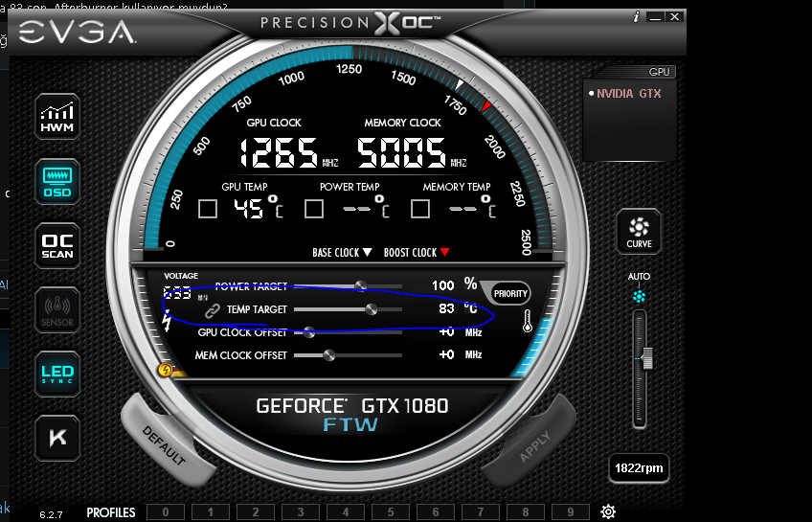This screenshot has width=812, height=522.
Task: Minimize the Precision XOC window
Action: pyautogui.click(x=656, y=17)
